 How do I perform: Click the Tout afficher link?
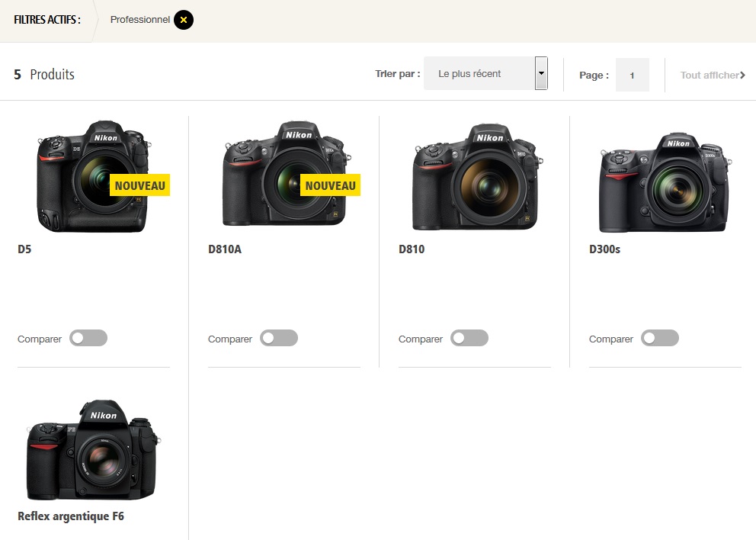pyautogui.click(x=713, y=75)
